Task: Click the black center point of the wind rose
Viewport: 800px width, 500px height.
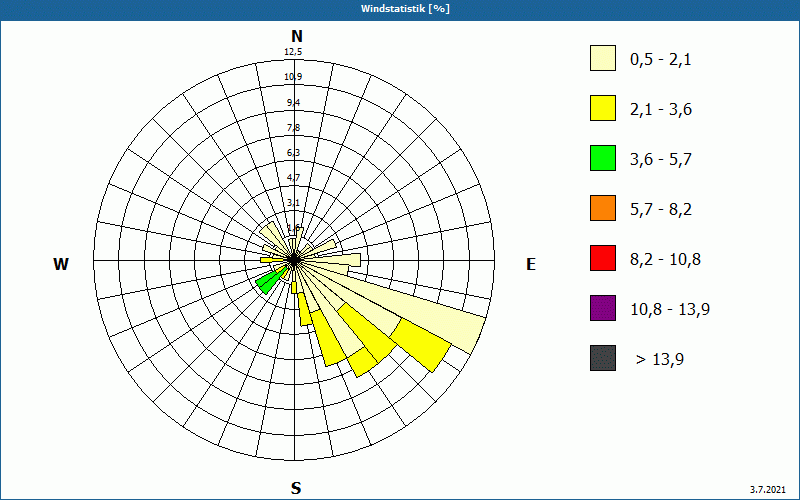Action: [294, 260]
